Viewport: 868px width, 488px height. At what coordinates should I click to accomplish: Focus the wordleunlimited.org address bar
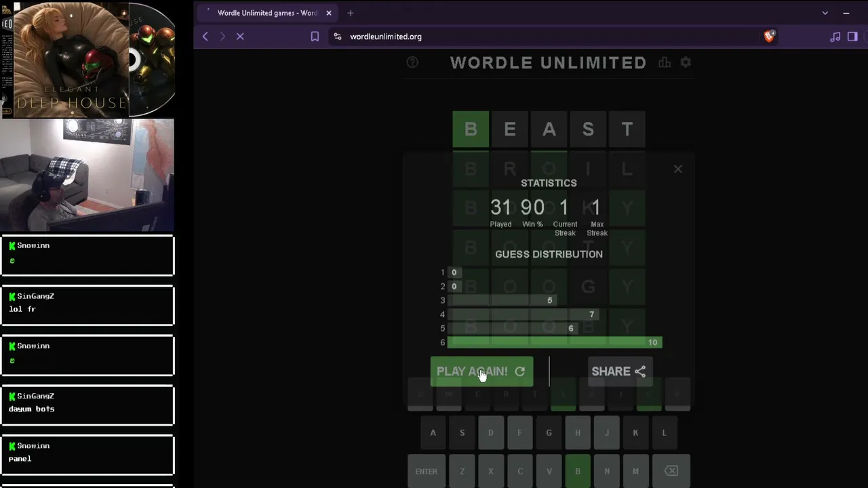click(542, 37)
